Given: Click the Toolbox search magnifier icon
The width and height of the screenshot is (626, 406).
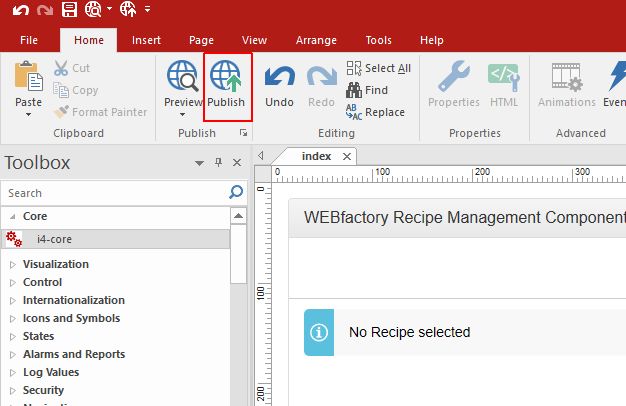Looking at the screenshot, I should (x=236, y=192).
